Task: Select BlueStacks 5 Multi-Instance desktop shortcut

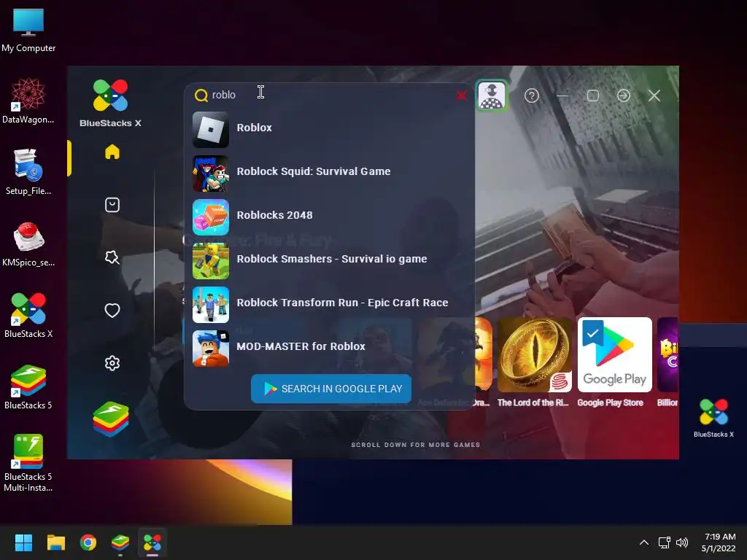Action: (28, 463)
